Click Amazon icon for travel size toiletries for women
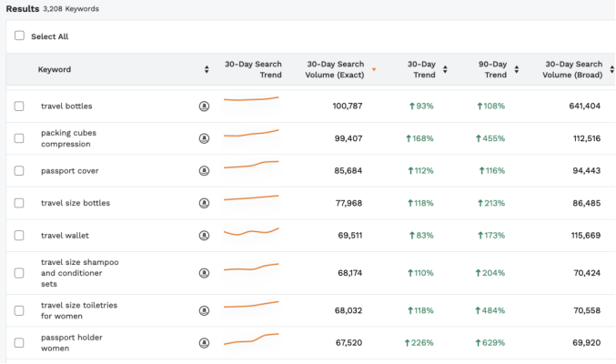The image size is (616, 364). [204, 310]
